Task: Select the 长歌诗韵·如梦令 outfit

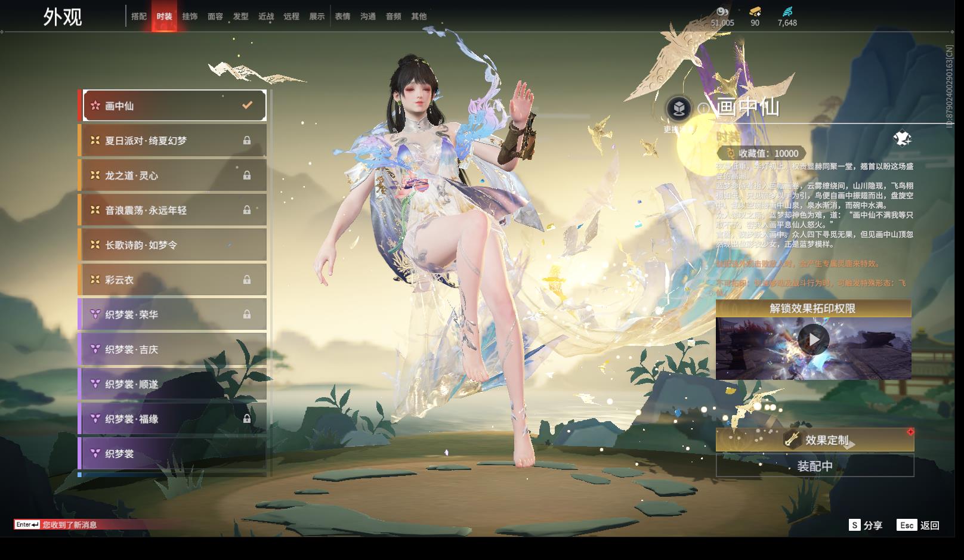Action: (x=174, y=245)
